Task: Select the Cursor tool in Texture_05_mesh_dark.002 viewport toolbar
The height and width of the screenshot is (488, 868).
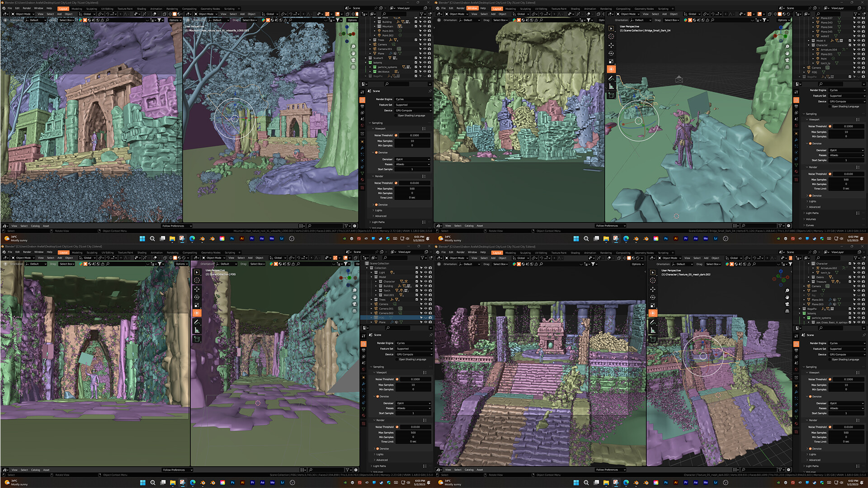Action: [652, 281]
